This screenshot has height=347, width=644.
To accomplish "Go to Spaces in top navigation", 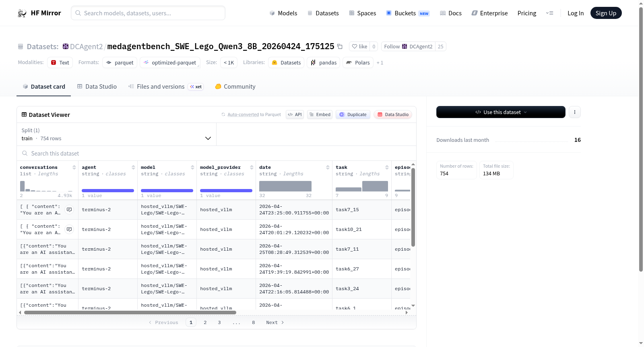I will pos(363,13).
